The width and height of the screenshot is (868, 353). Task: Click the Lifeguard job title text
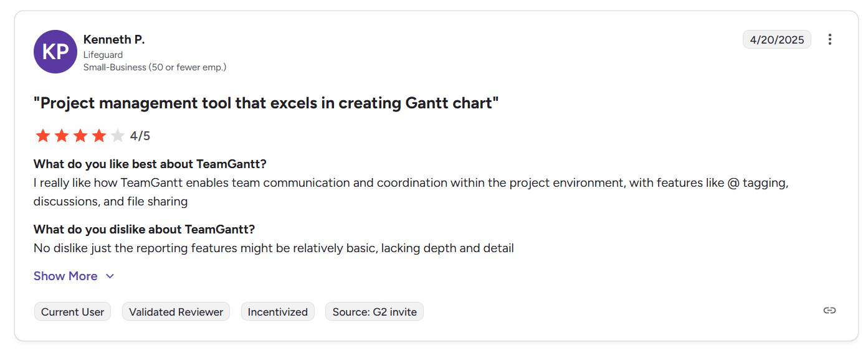pos(103,55)
